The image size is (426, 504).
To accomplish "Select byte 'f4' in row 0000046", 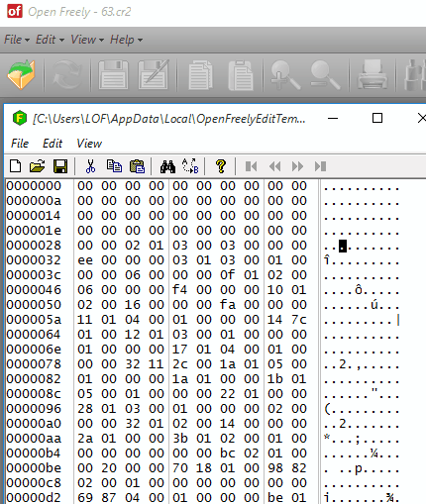I will tap(180, 290).
